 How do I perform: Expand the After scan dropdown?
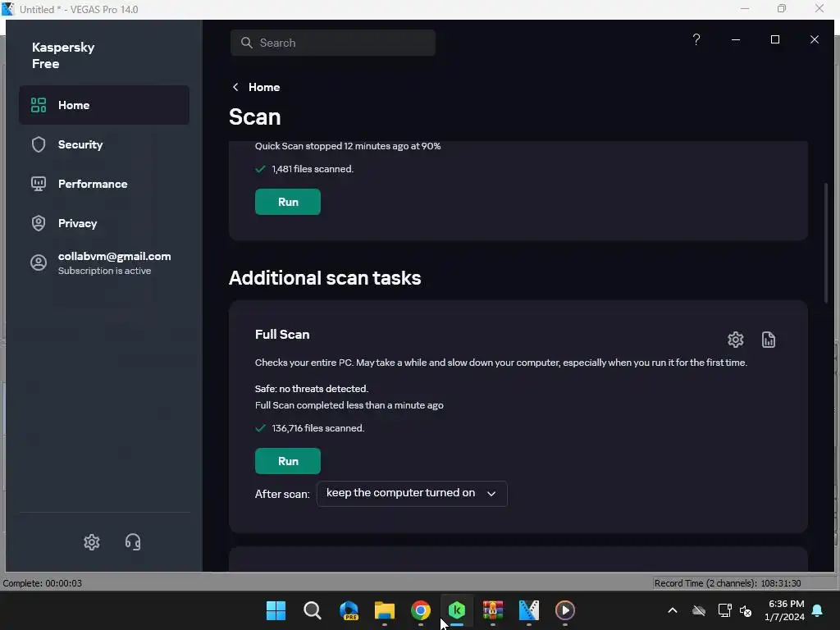[x=412, y=493]
